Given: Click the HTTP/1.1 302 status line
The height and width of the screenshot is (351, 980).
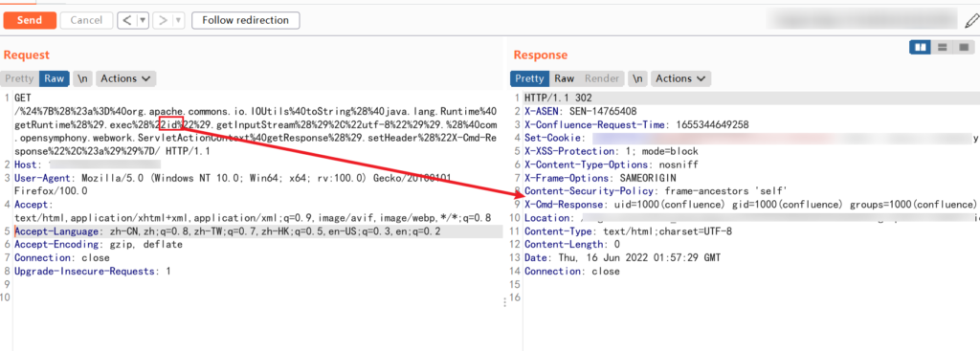Looking at the screenshot, I should [558, 99].
